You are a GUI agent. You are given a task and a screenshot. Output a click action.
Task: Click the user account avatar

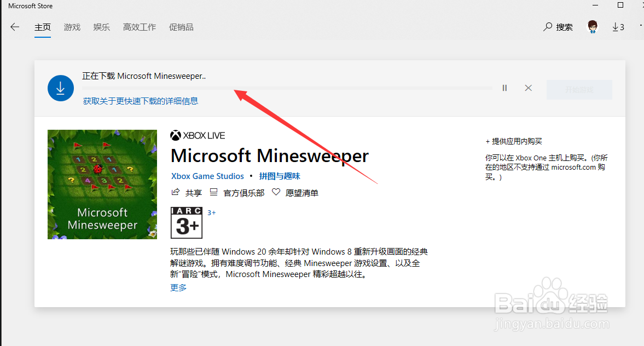click(592, 26)
